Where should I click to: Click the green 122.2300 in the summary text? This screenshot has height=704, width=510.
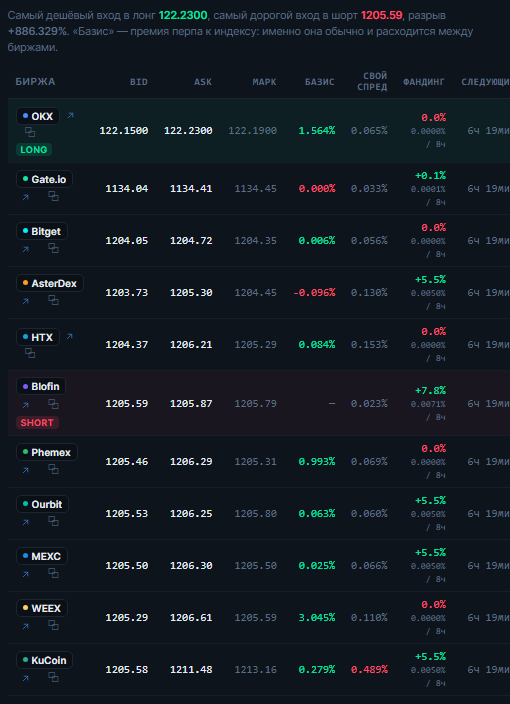coord(183,15)
